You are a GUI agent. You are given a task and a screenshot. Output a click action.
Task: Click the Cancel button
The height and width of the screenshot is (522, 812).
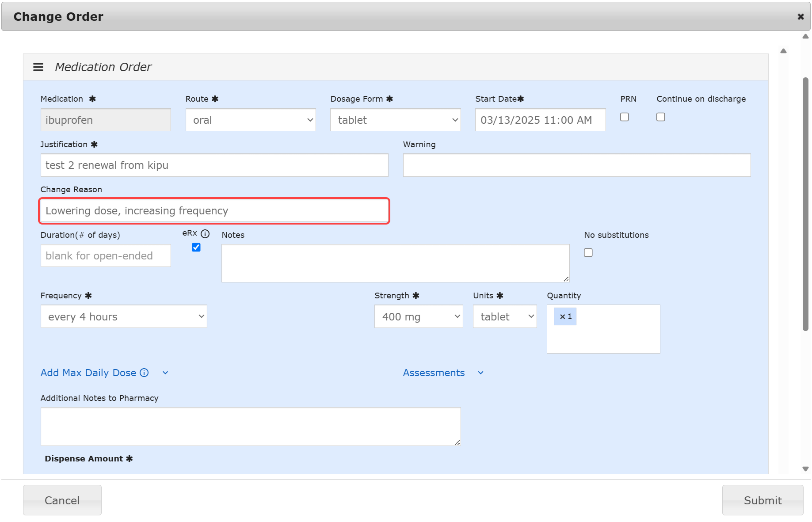click(62, 500)
